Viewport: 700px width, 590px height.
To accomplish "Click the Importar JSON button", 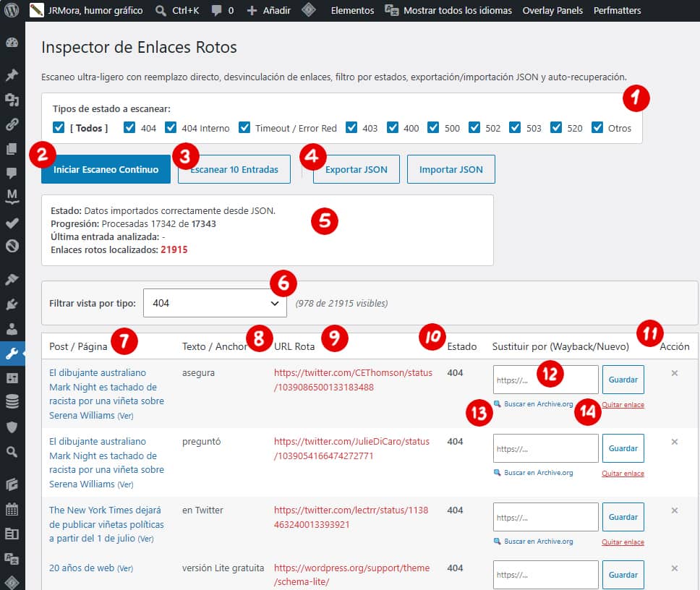I will pos(451,169).
